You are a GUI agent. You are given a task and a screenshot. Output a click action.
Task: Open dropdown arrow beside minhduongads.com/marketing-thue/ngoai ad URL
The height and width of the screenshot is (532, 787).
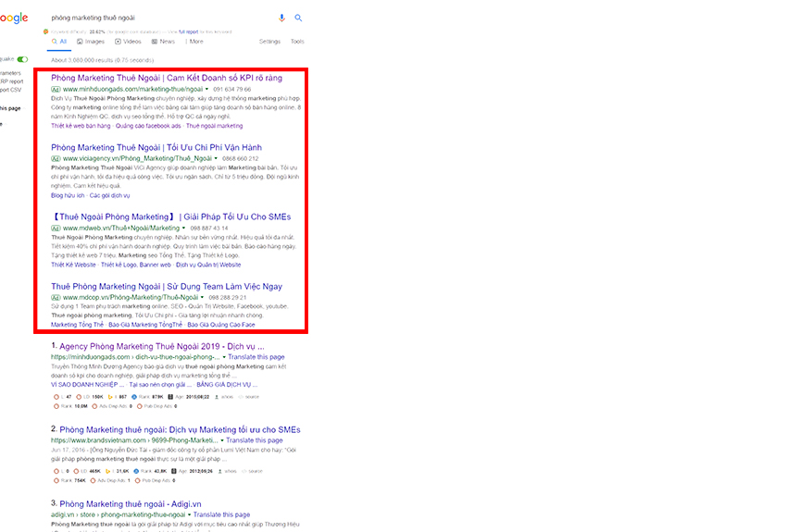tap(206, 89)
